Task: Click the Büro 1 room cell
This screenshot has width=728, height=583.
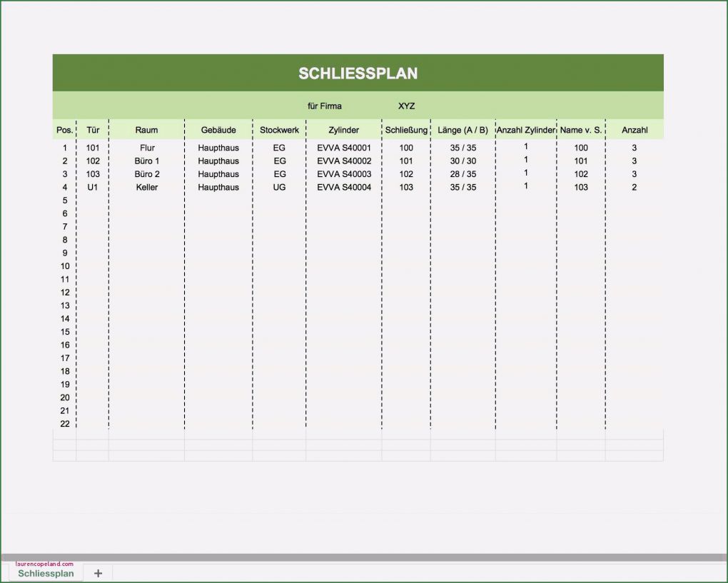Action: (x=146, y=161)
